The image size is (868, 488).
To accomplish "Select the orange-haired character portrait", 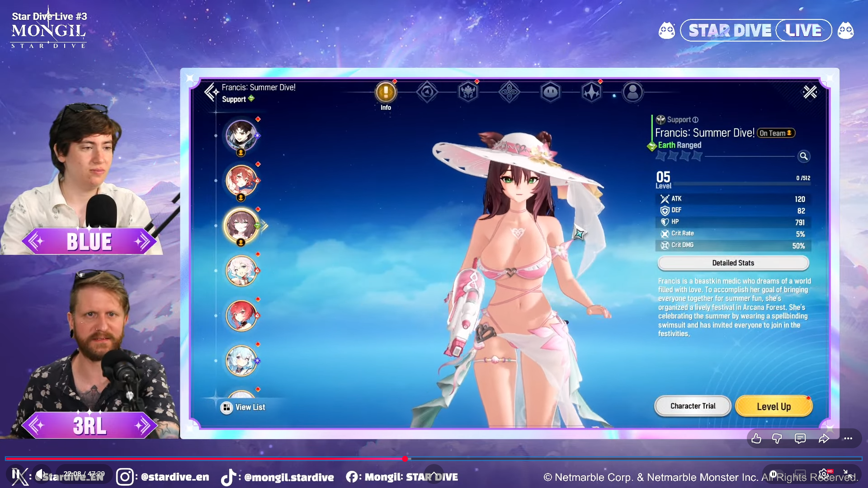I will tap(241, 181).
